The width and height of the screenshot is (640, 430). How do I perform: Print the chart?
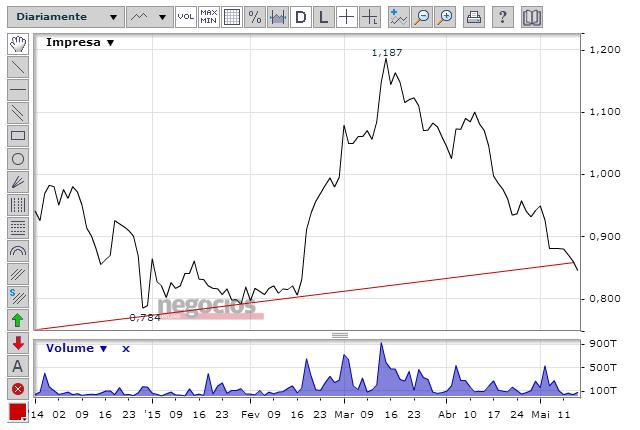coord(474,17)
